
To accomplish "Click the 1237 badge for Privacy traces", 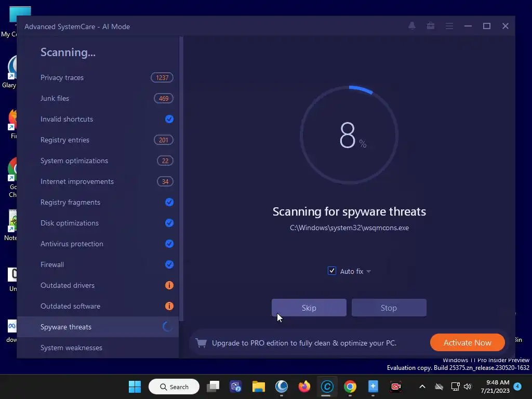I will coord(162,78).
